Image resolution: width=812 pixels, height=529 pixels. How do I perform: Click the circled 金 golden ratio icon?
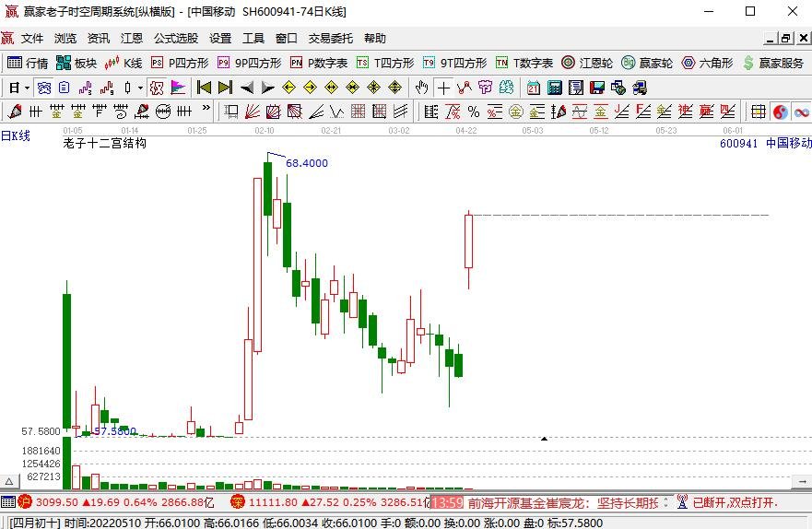coord(516,112)
